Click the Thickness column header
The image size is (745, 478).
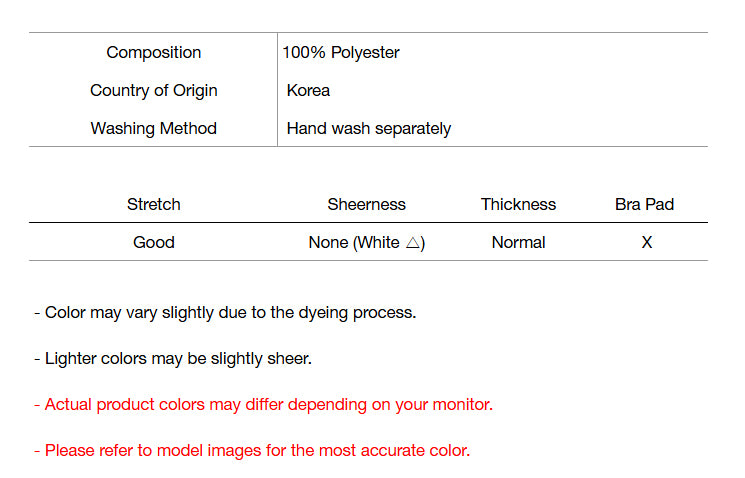(518, 205)
